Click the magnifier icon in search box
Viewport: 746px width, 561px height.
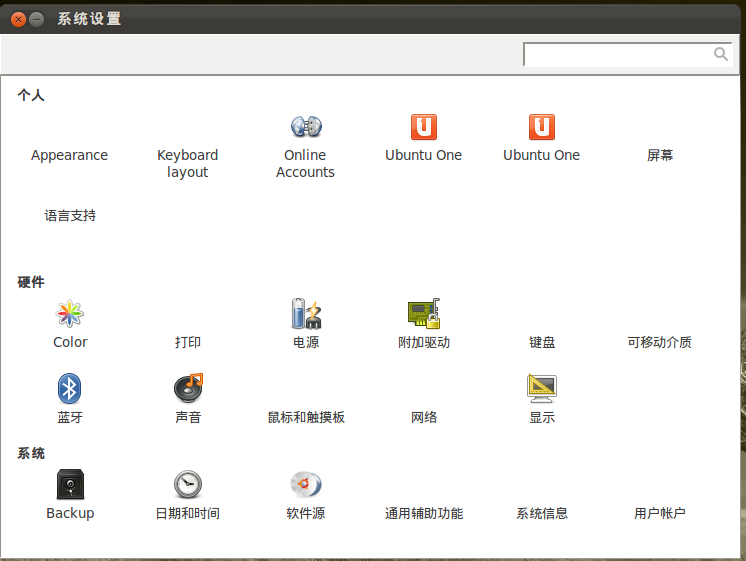tap(721, 54)
